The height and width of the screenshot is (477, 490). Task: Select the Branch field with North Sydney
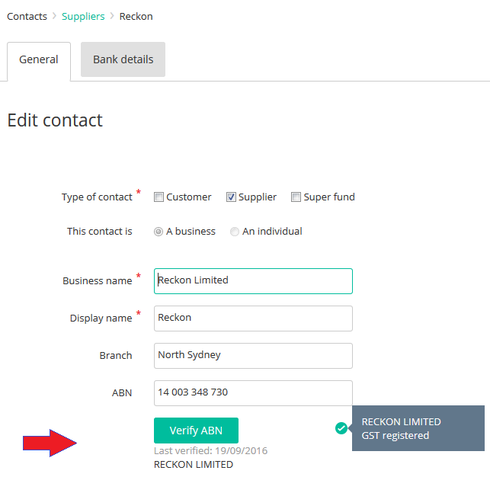(253, 356)
